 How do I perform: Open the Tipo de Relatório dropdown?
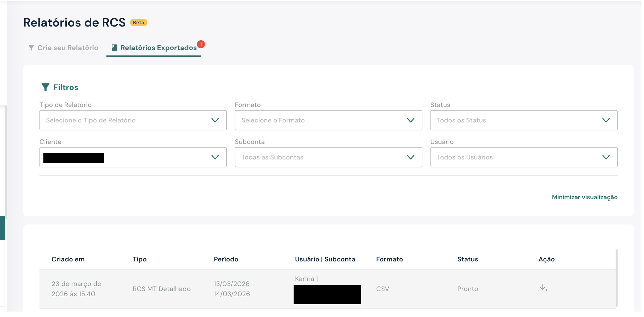tap(133, 120)
